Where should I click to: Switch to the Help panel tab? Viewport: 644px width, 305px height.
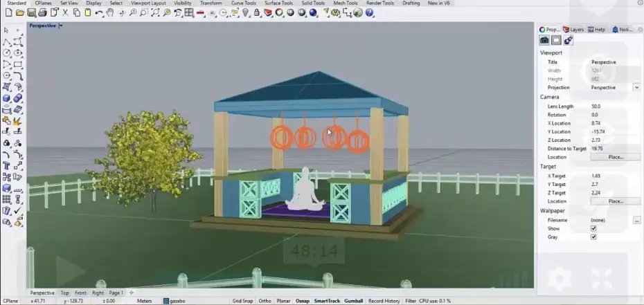tap(597, 30)
